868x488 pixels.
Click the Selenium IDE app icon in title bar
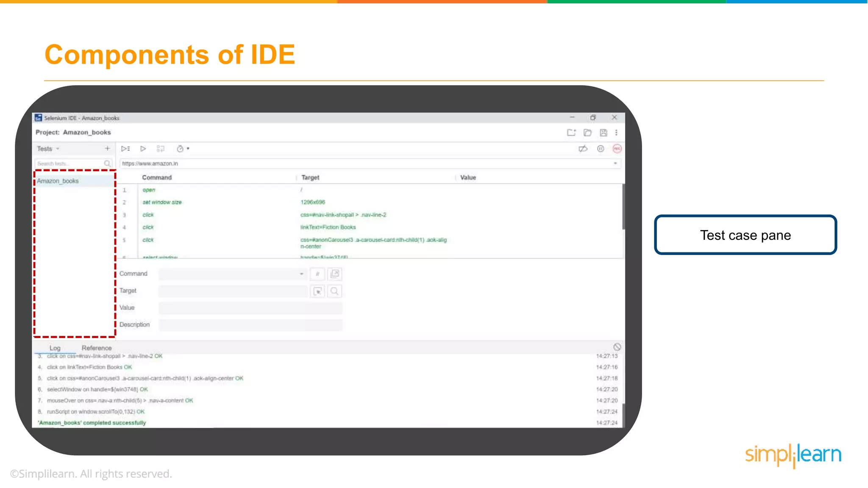(x=39, y=118)
